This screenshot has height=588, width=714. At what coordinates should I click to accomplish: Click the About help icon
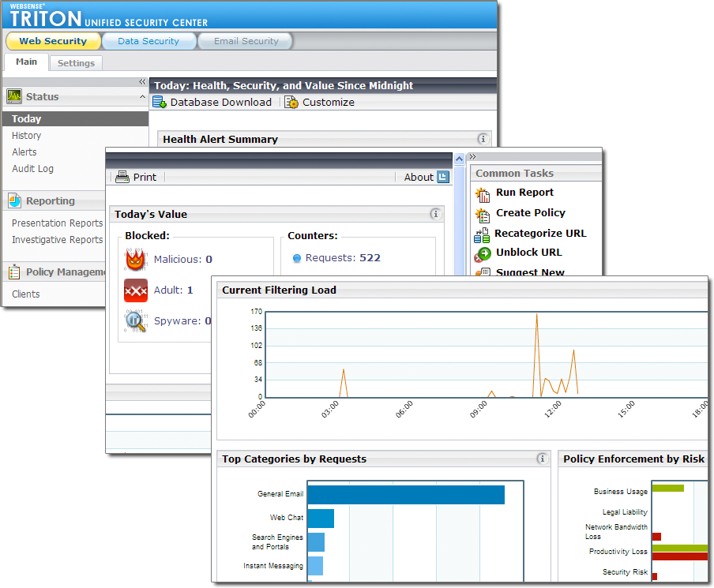coord(443,177)
